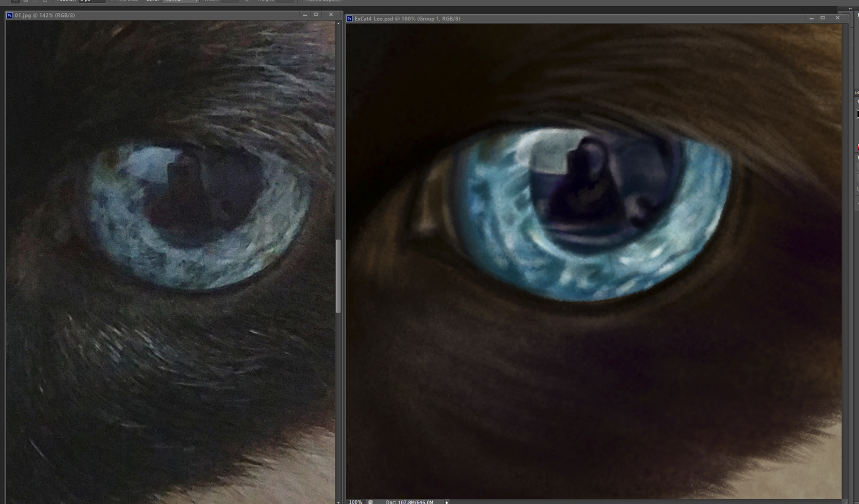The image size is (859, 504).
Task: Activate the 01.jpg window via its title
Action: coord(45,15)
